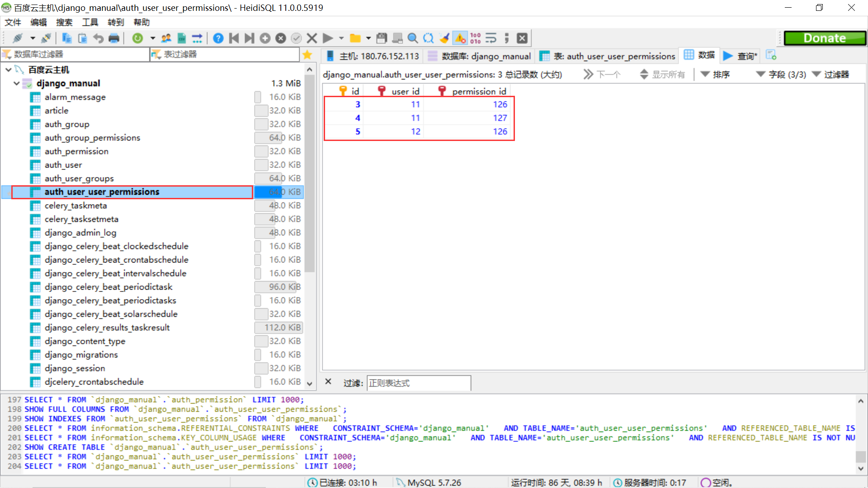Open dropdown arrow next to refresh icon
Viewport: 868px width, 488px height.
tap(153, 38)
